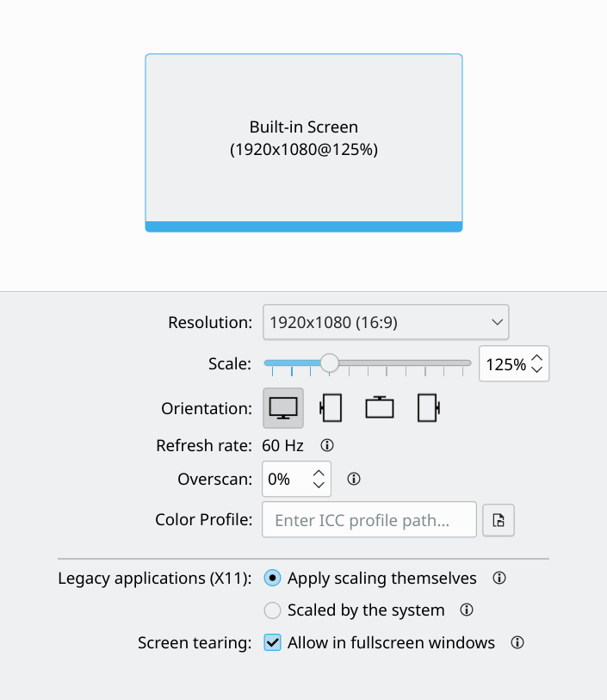
Task: Open the Resolution dropdown
Action: coord(386,322)
